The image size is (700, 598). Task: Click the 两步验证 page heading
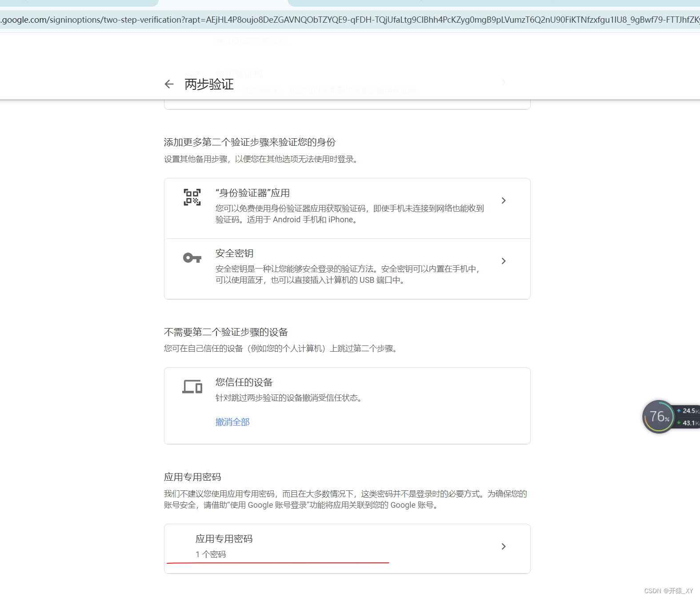209,84
